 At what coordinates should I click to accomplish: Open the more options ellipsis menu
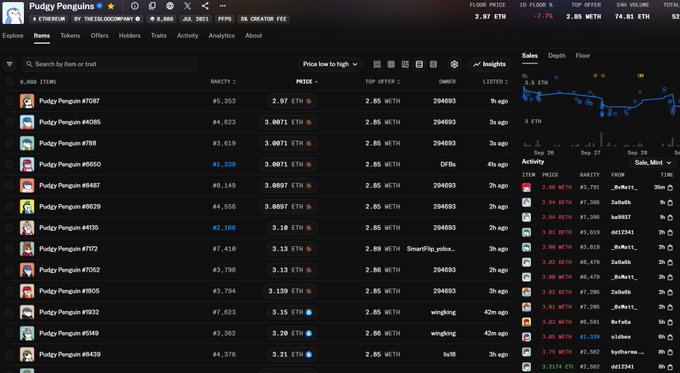pos(222,6)
